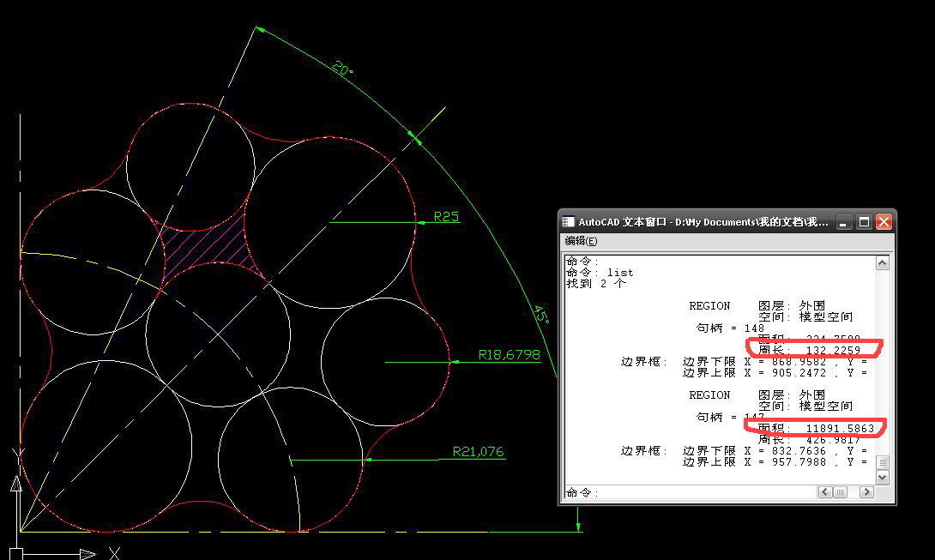Select the R21,076 dimension text

(478, 451)
